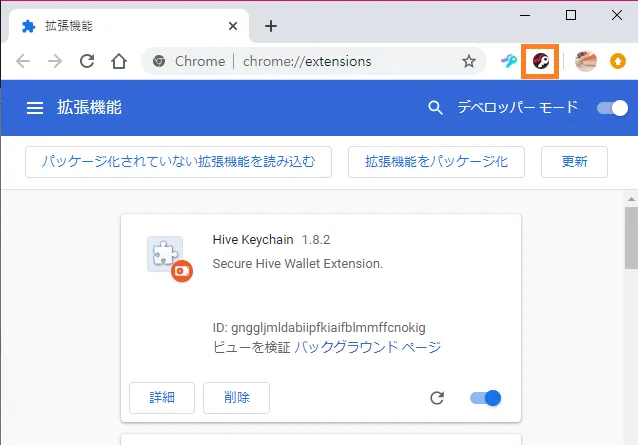Click the Hive Keychain ID text
The width and height of the screenshot is (638, 445).
(x=319, y=328)
